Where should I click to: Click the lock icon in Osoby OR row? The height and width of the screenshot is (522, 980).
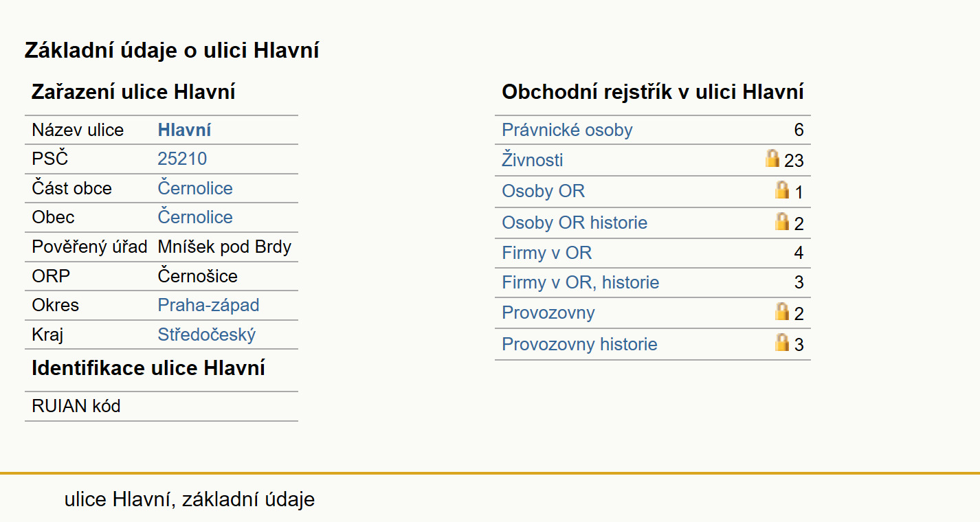click(x=782, y=190)
